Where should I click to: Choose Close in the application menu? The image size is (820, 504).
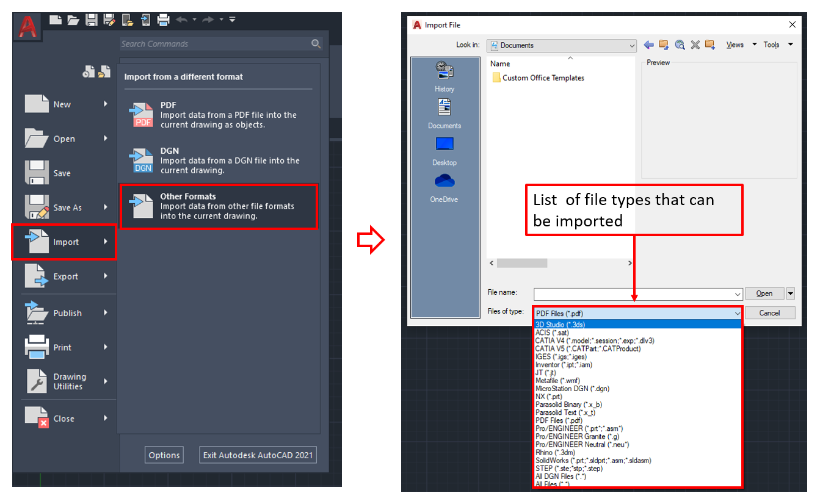(x=65, y=419)
